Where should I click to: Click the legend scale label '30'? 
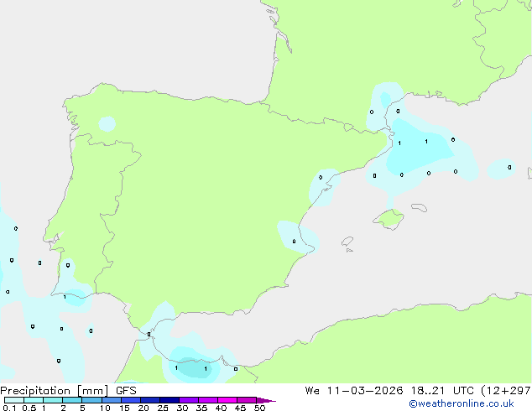[182, 408]
